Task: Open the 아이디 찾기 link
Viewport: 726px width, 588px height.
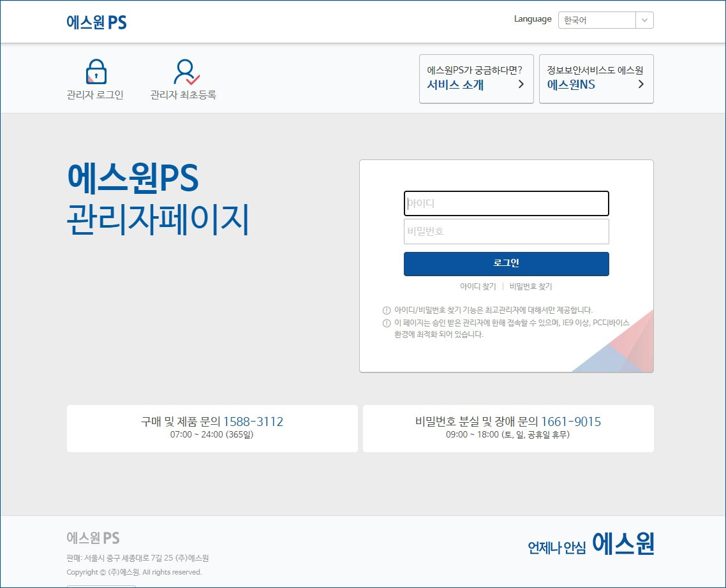Action: (478, 286)
